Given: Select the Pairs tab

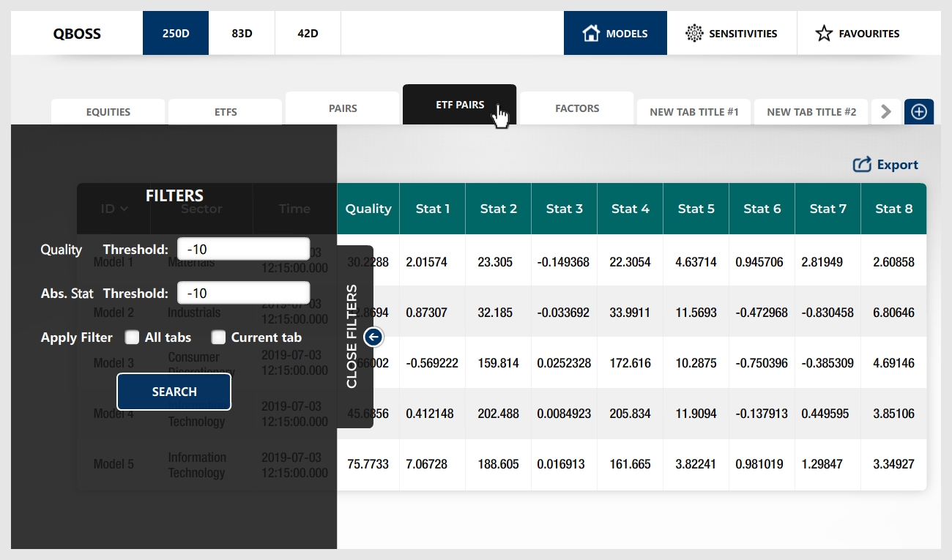Looking at the screenshot, I should 342,108.
